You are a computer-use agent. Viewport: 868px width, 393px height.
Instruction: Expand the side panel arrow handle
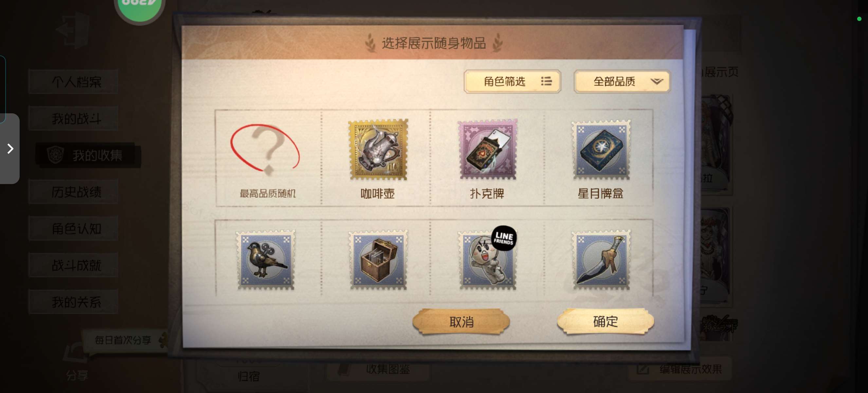click(10, 149)
